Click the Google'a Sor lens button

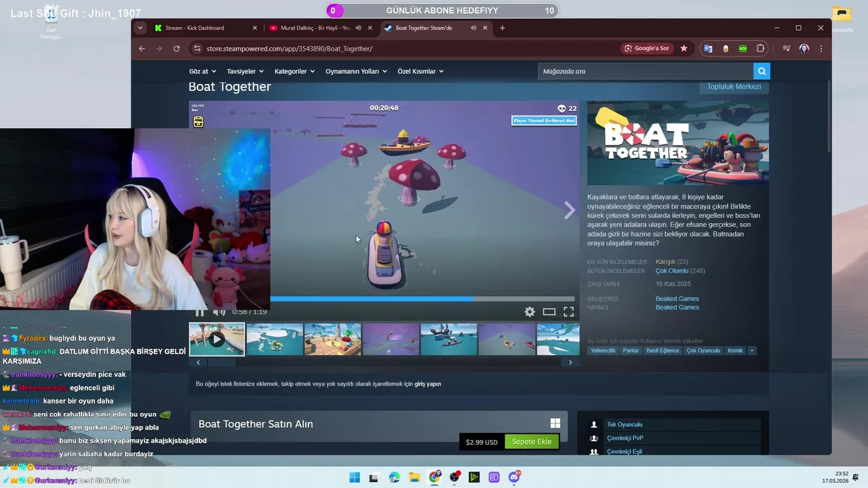tap(648, 49)
